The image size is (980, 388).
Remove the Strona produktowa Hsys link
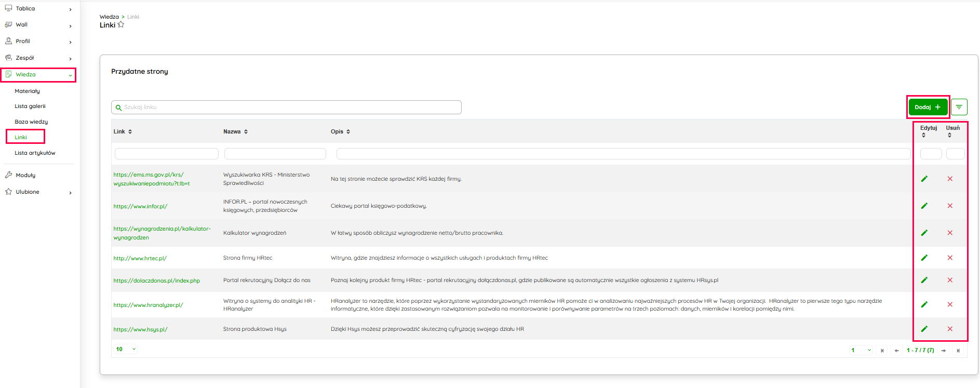coord(949,329)
